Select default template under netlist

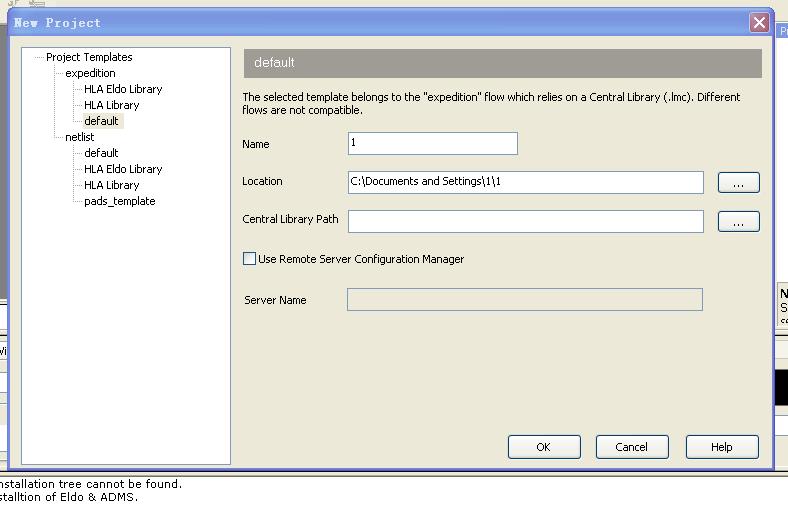point(101,153)
